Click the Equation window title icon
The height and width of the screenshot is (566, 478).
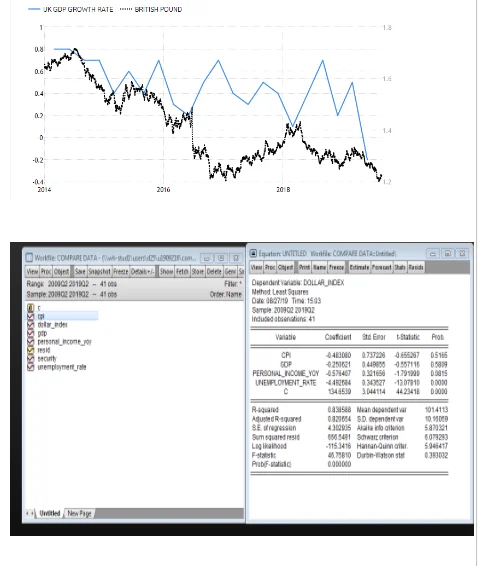(x=253, y=253)
